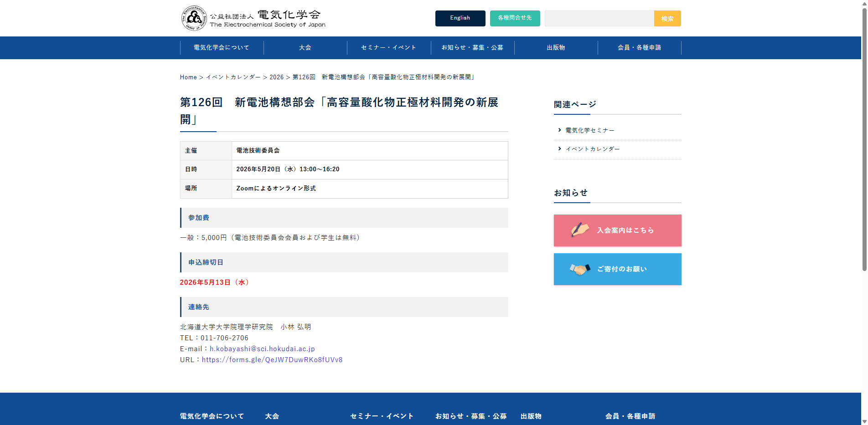Select 大会 in the main navigation

coord(305,48)
